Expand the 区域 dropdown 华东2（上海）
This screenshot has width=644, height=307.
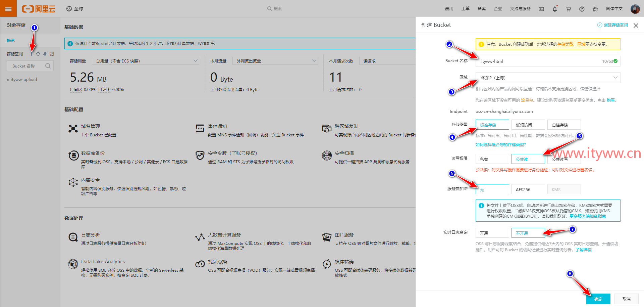pos(548,78)
